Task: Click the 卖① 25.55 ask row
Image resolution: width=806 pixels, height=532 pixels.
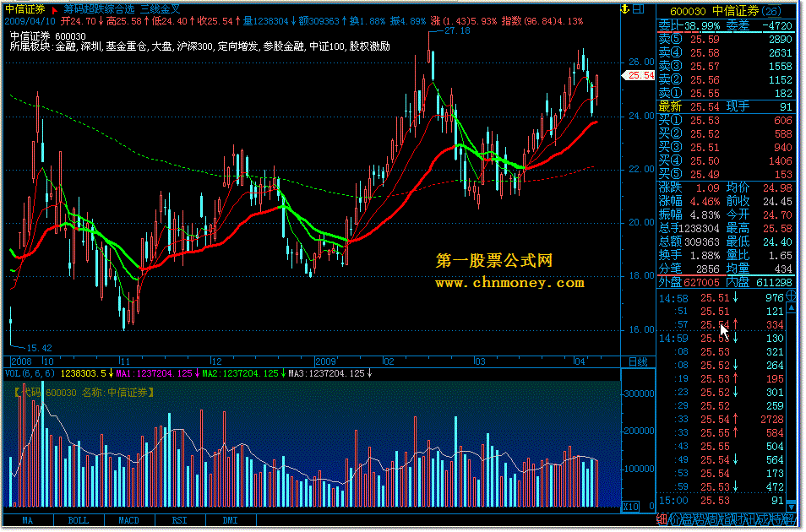Action: pyautogui.click(x=725, y=93)
